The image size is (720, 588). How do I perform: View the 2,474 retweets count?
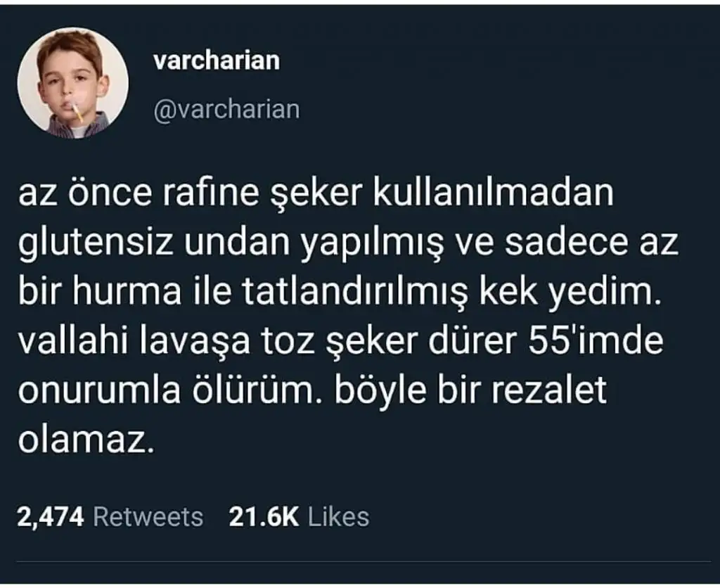51,517
